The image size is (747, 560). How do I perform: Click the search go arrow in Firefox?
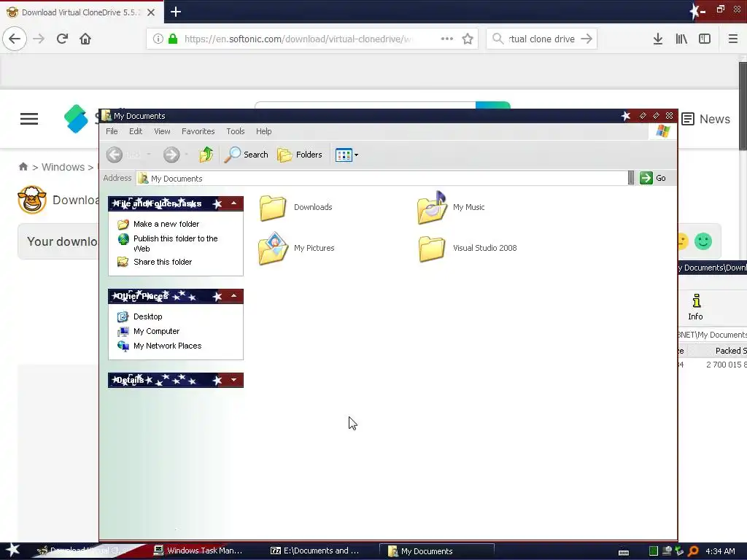[x=587, y=39]
